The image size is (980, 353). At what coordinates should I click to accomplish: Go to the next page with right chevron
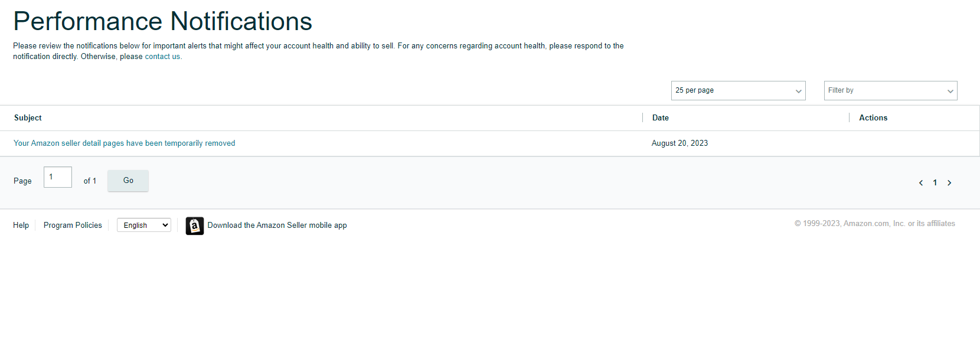tap(949, 183)
